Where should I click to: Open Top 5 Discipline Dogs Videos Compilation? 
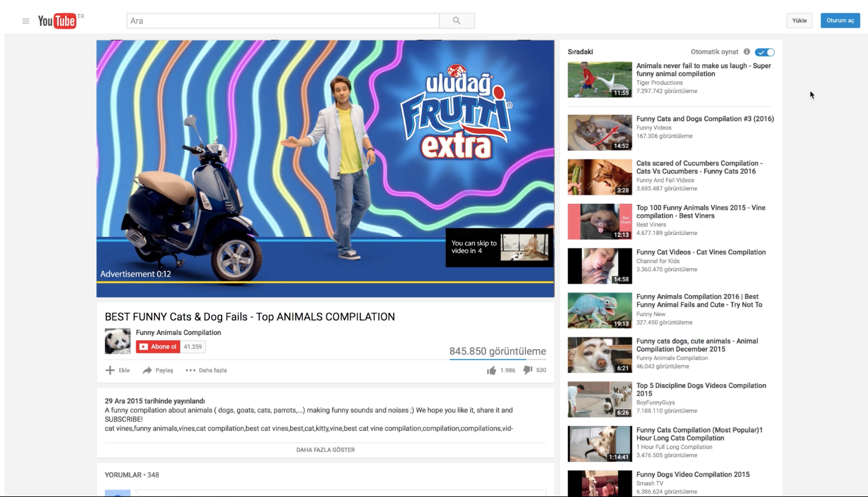pyautogui.click(x=701, y=390)
